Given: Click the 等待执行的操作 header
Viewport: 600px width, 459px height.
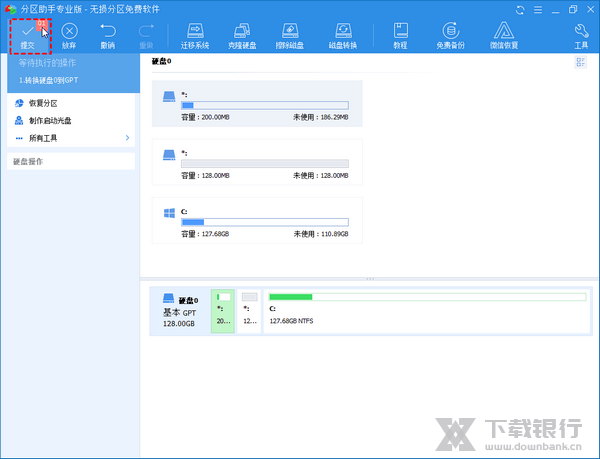Looking at the screenshot, I should [x=47, y=63].
